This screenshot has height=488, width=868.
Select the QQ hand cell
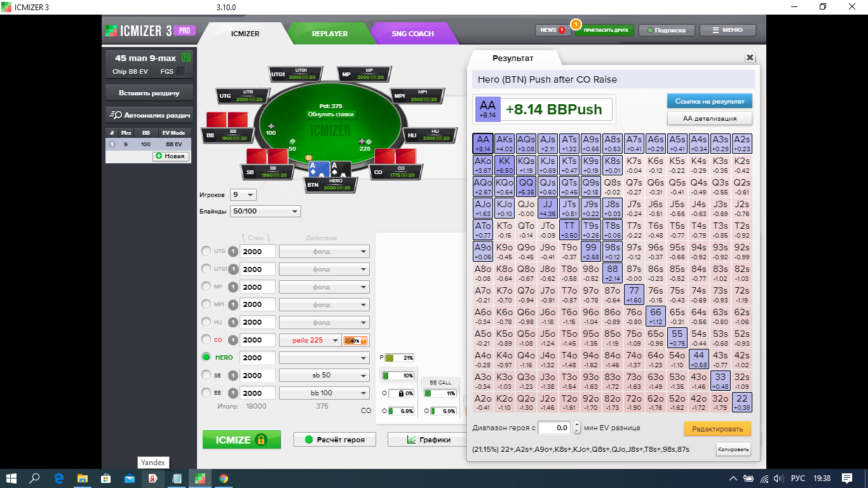(x=526, y=187)
